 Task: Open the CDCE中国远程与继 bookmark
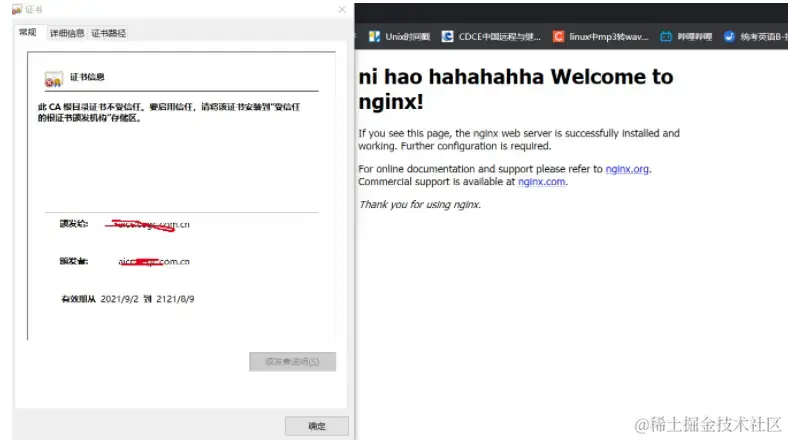[491, 37]
